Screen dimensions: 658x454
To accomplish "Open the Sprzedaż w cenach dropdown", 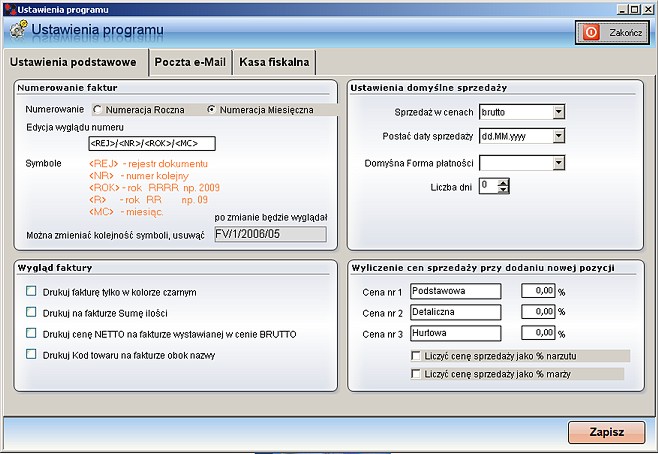I will pos(559,112).
